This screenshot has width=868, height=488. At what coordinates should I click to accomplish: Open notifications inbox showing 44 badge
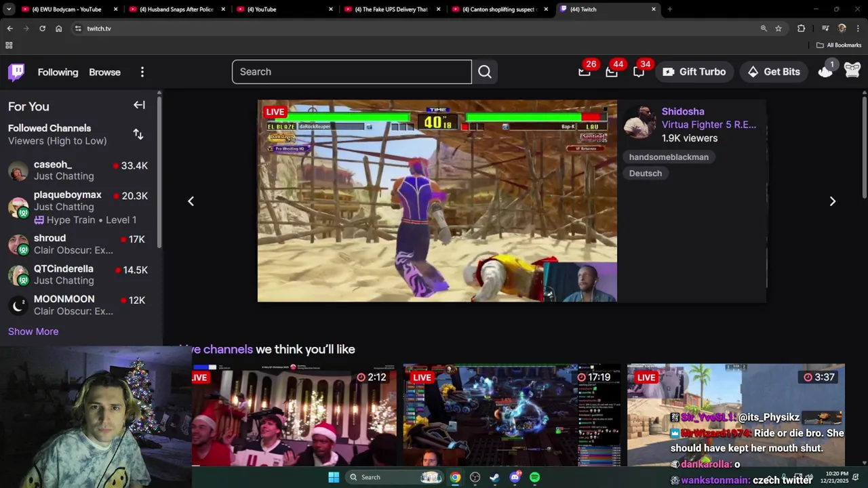612,70
